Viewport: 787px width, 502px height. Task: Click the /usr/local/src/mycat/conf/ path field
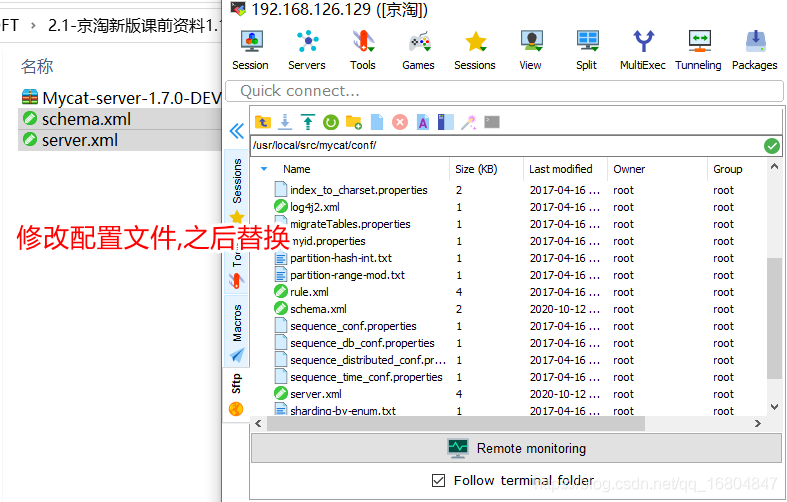coord(507,146)
